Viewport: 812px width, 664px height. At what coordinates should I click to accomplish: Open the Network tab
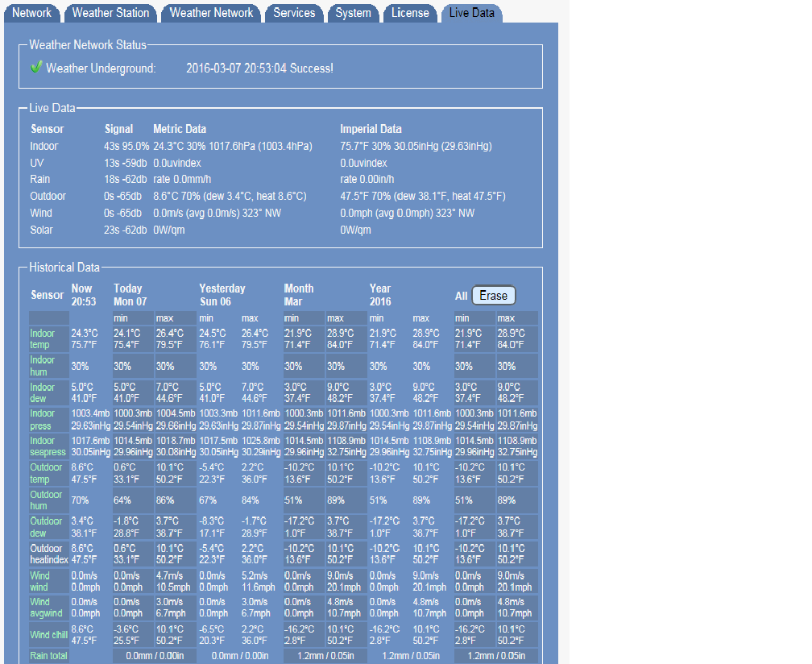click(x=32, y=13)
